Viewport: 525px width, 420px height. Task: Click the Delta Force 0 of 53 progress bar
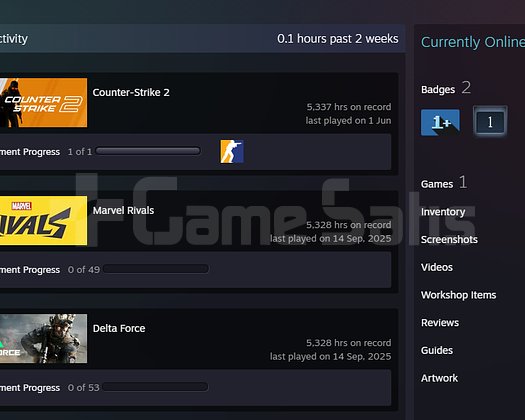(x=155, y=387)
